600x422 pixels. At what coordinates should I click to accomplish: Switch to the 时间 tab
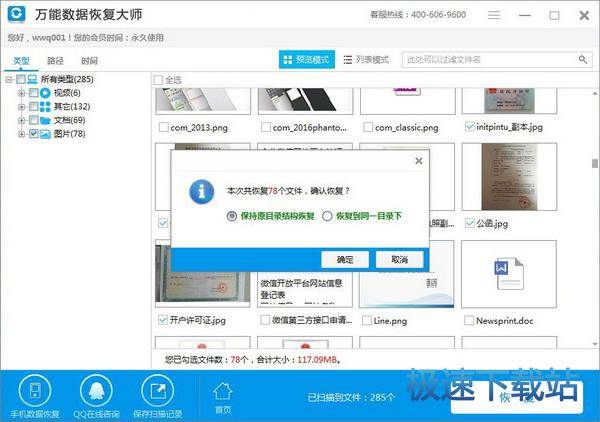[x=89, y=60]
